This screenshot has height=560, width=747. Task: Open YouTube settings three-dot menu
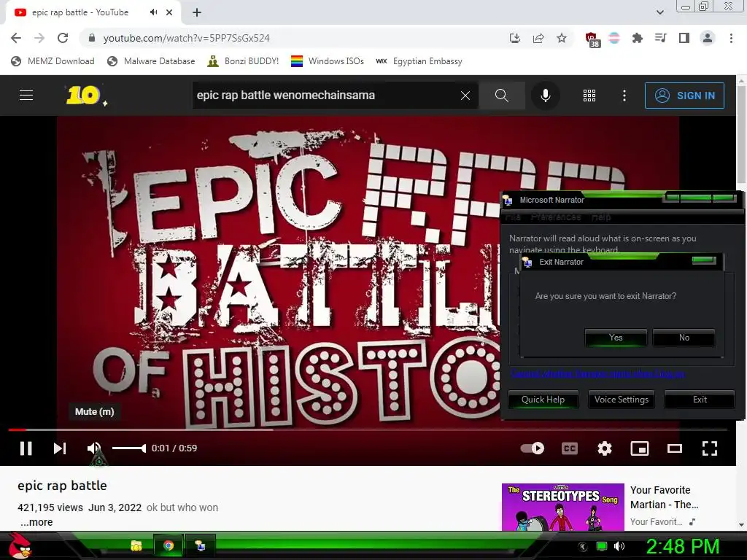click(x=624, y=96)
